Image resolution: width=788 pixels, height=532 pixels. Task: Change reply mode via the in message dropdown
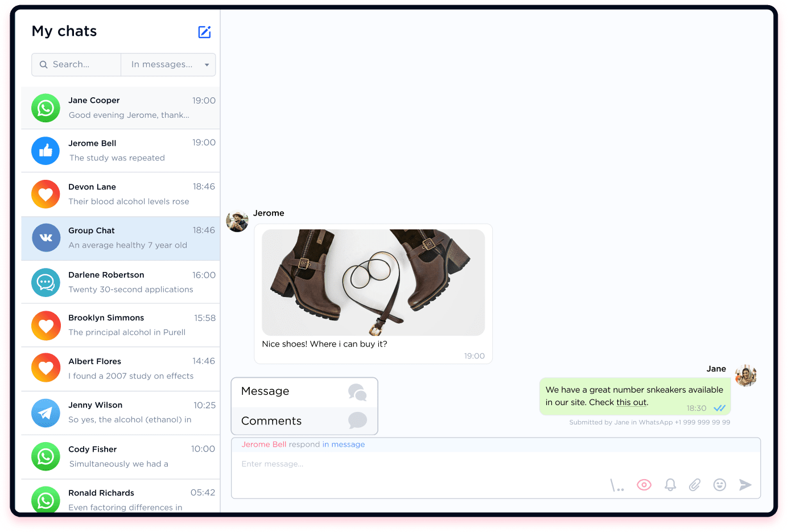point(344,444)
